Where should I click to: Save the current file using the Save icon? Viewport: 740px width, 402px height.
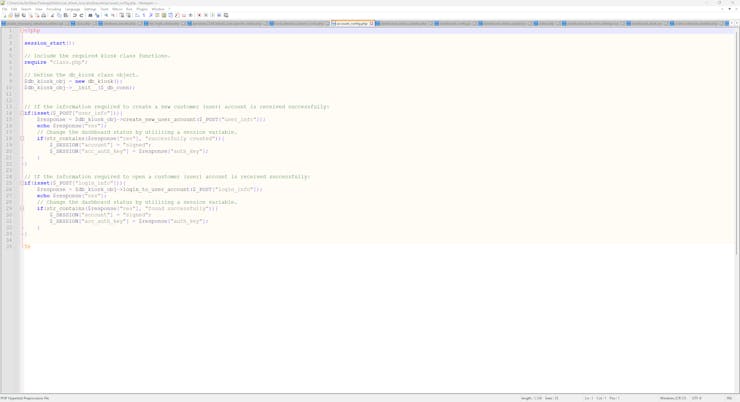click(17, 16)
